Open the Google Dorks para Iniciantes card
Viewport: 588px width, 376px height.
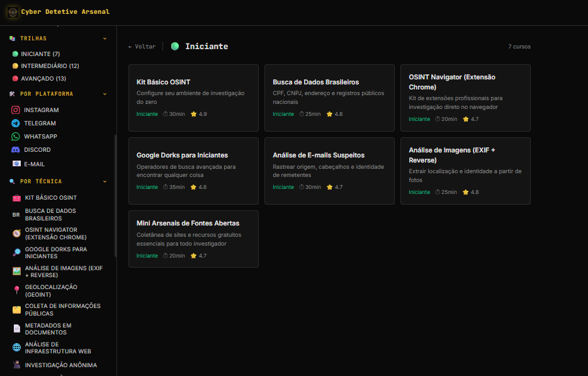(x=193, y=171)
